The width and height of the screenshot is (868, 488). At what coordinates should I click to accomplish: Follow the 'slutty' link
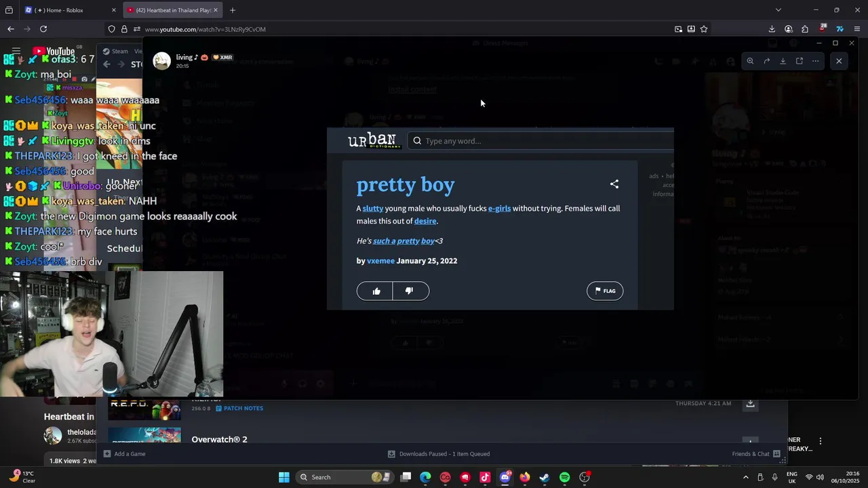tap(373, 208)
